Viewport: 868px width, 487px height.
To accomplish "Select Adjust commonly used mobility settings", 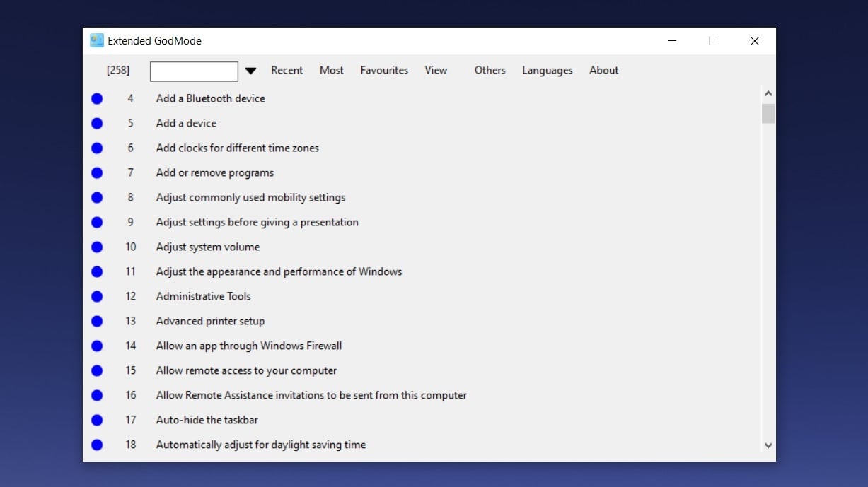I will tap(251, 197).
